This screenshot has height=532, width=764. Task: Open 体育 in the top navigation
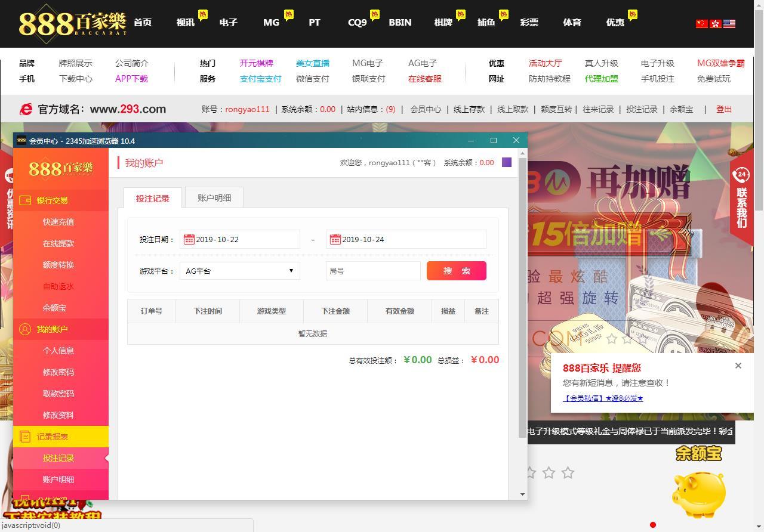[572, 22]
